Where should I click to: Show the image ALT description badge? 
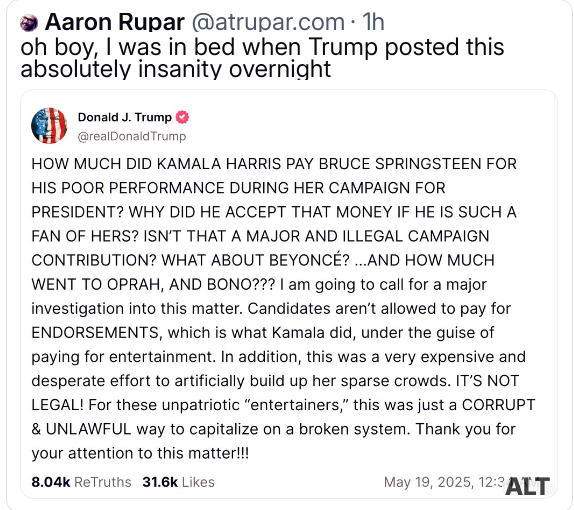(x=528, y=486)
